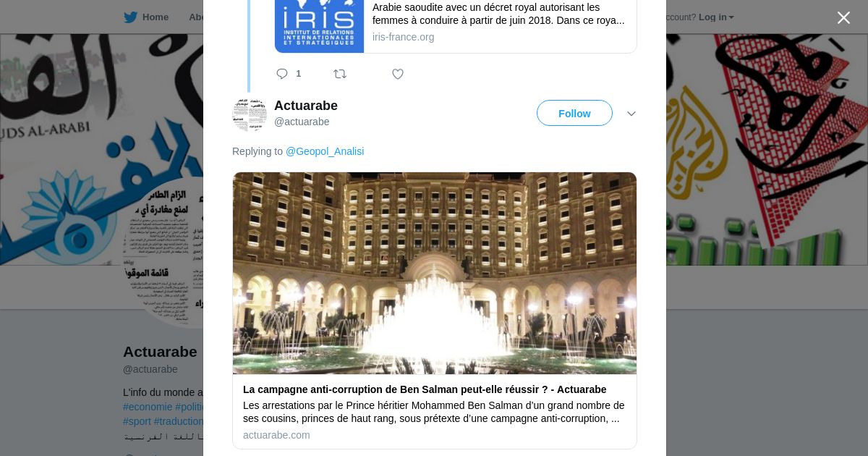
Task: Open Actuarabe avatar in tweet header
Action: click(x=250, y=114)
